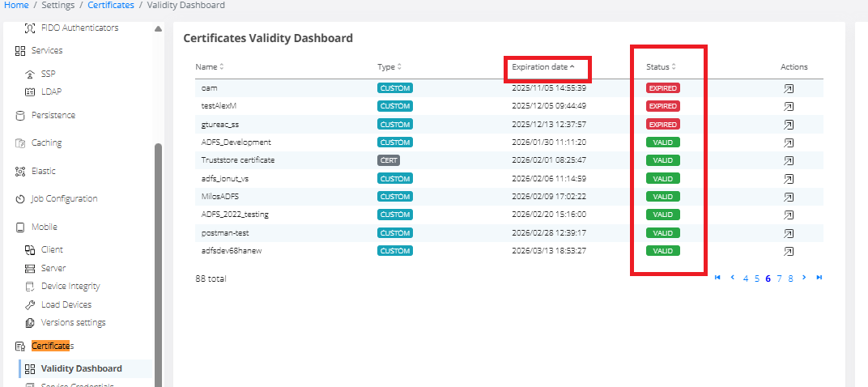Open Certificates breadcrumb link
Image resolution: width=868 pixels, height=387 pixels.
(111, 5)
